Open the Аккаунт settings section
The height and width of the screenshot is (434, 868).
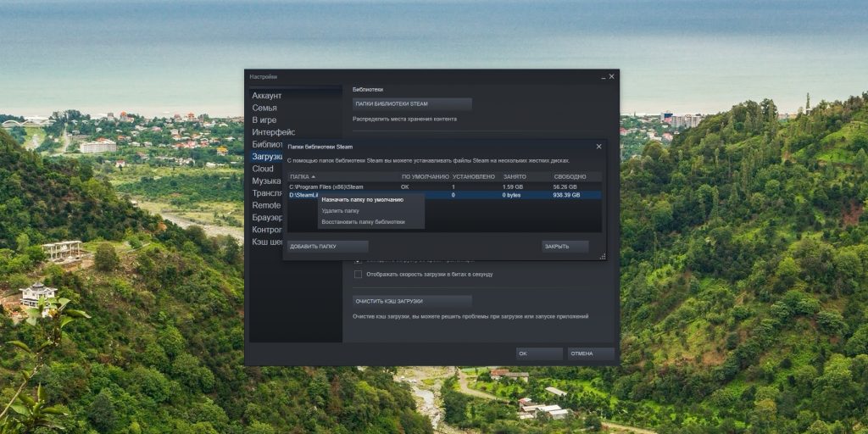(x=267, y=96)
